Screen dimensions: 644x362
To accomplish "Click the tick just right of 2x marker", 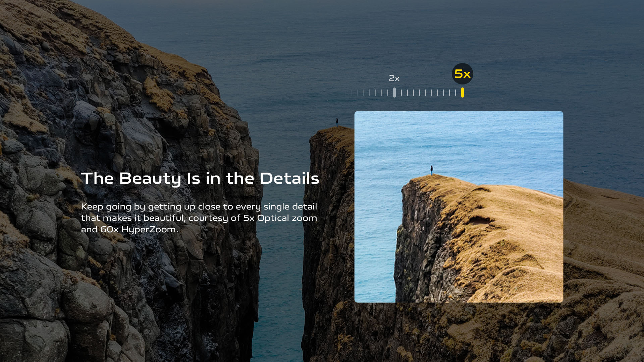I will pyautogui.click(x=401, y=93).
